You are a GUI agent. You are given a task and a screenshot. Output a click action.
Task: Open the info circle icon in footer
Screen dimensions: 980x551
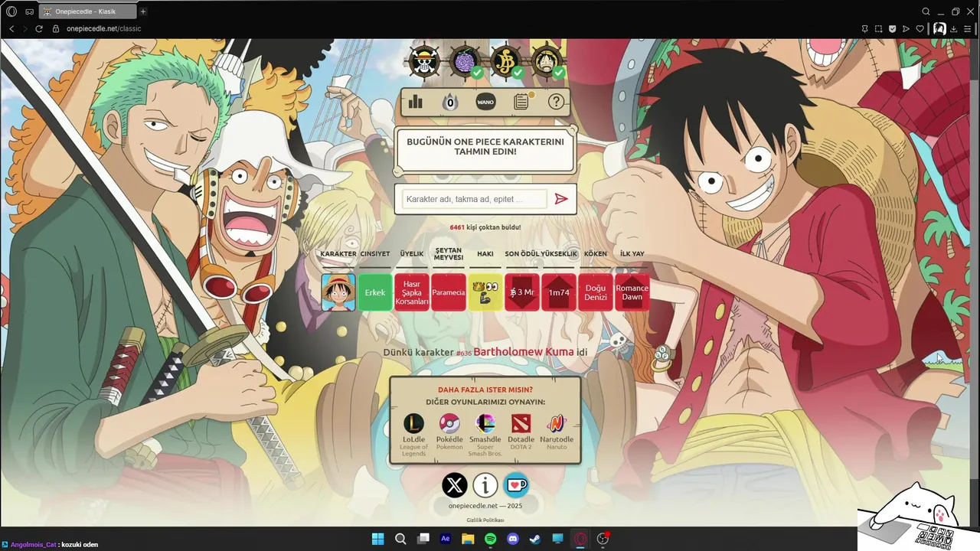pos(485,485)
